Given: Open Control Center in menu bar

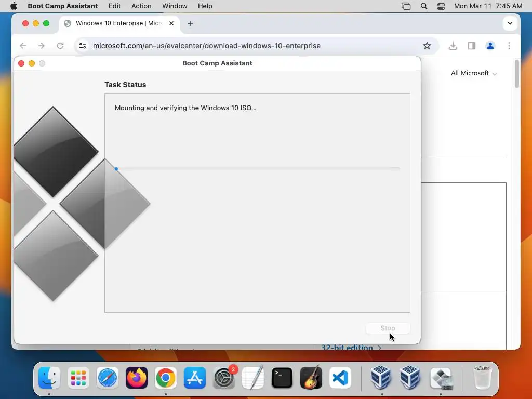Looking at the screenshot, I should click(441, 6).
